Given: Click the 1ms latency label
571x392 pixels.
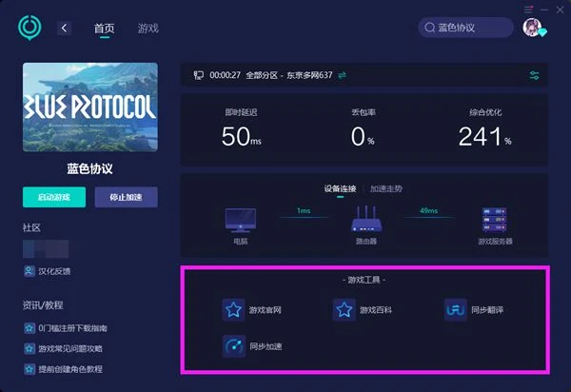Looking at the screenshot, I should pyautogui.click(x=304, y=210).
